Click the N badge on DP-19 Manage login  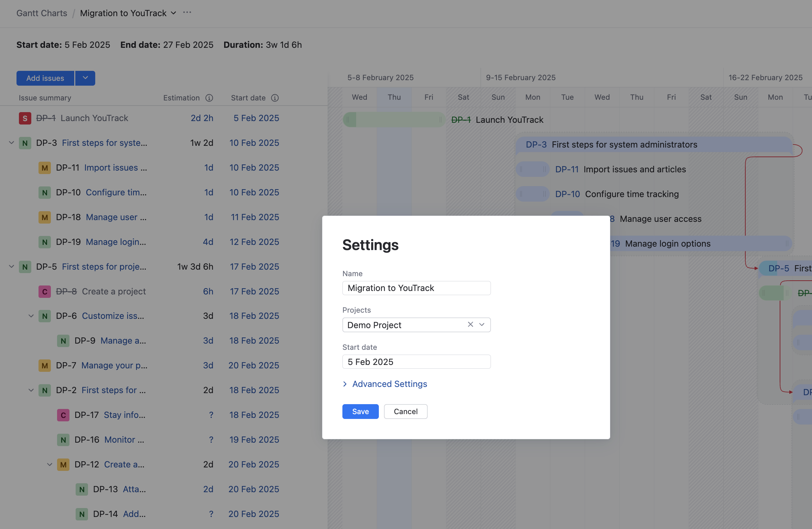coord(44,242)
